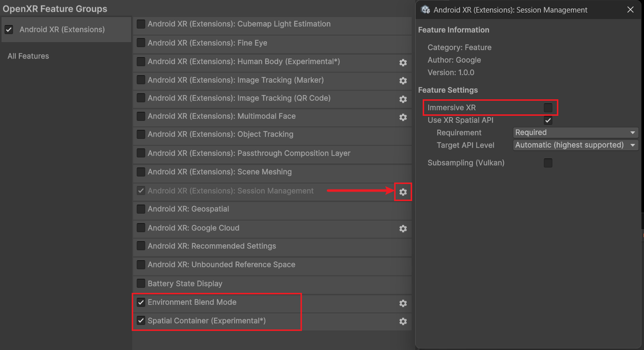Enable Scene Meshing checkbox

141,171
